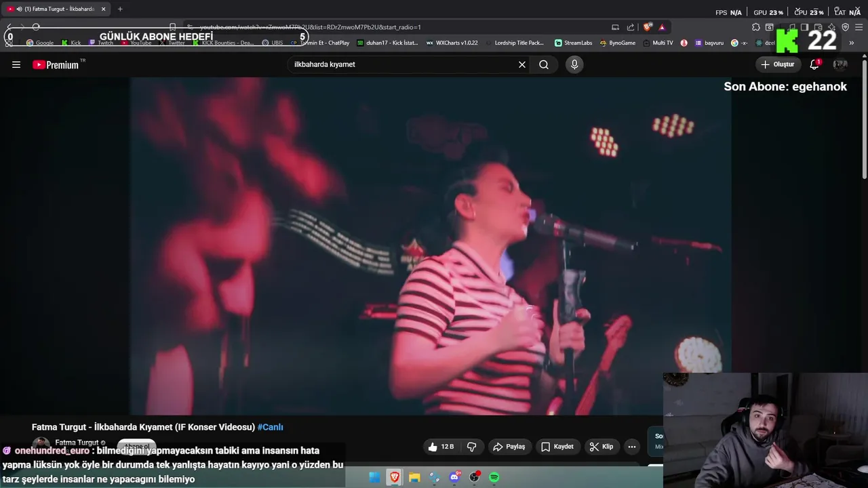Open the Windows Start button
Image resolution: width=868 pixels, height=488 pixels.
click(x=374, y=477)
